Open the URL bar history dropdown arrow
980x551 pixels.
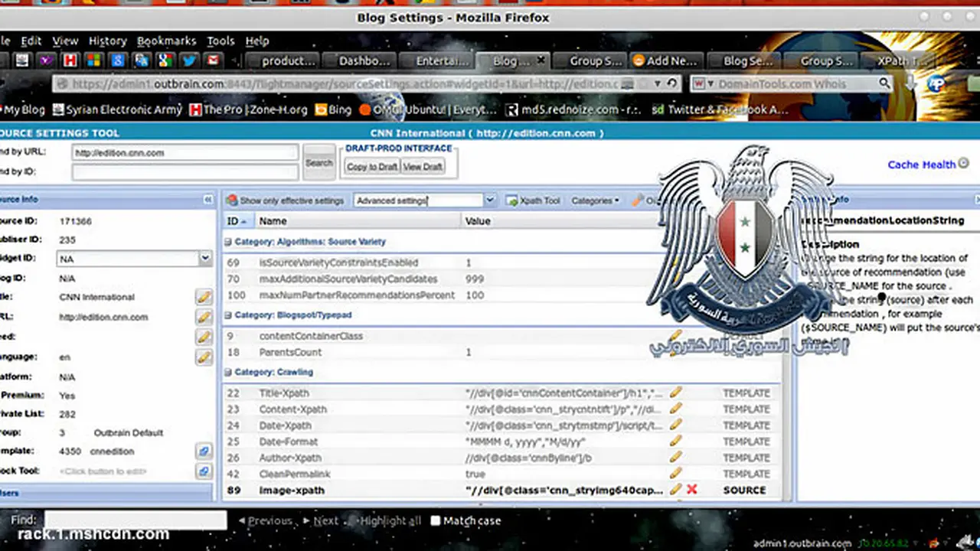pyautogui.click(x=658, y=83)
